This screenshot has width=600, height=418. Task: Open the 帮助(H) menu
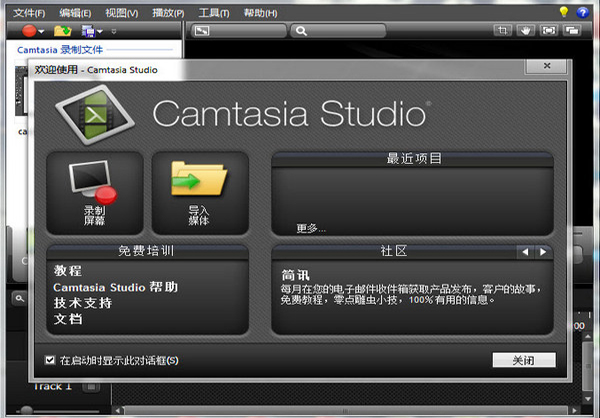(x=261, y=13)
